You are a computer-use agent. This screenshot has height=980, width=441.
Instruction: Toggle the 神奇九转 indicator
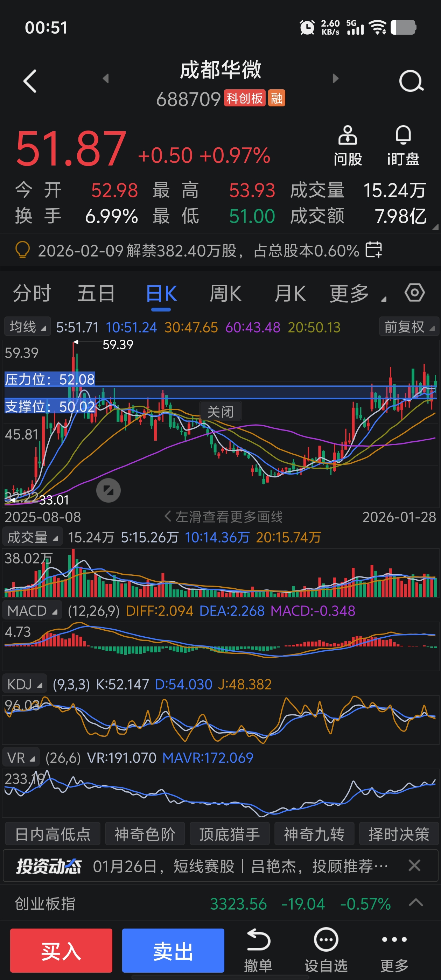tap(314, 834)
